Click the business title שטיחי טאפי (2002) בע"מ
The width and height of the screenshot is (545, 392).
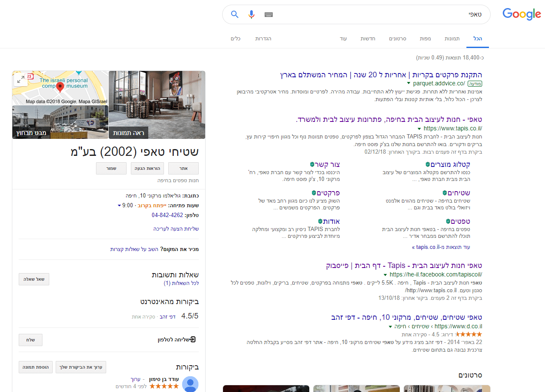pyautogui.click(x=135, y=151)
